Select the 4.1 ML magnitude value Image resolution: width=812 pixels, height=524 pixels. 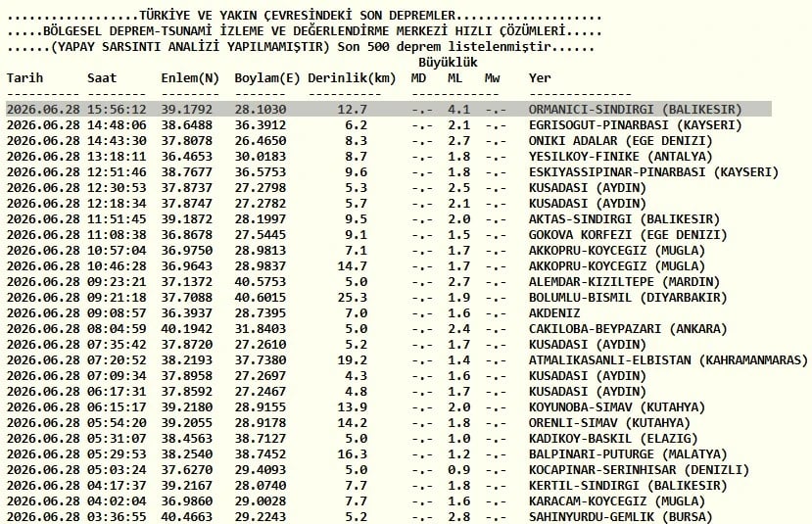tap(458, 110)
